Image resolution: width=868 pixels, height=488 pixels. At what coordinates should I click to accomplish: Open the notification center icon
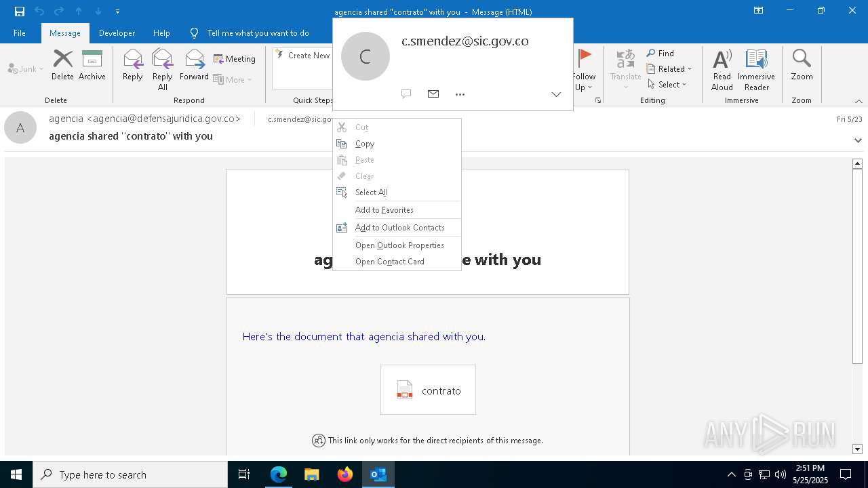846,474
